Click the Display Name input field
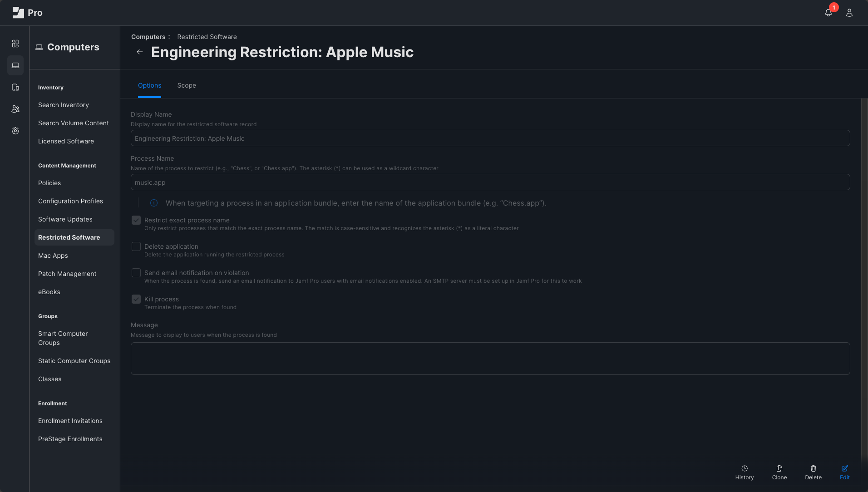 click(490, 138)
